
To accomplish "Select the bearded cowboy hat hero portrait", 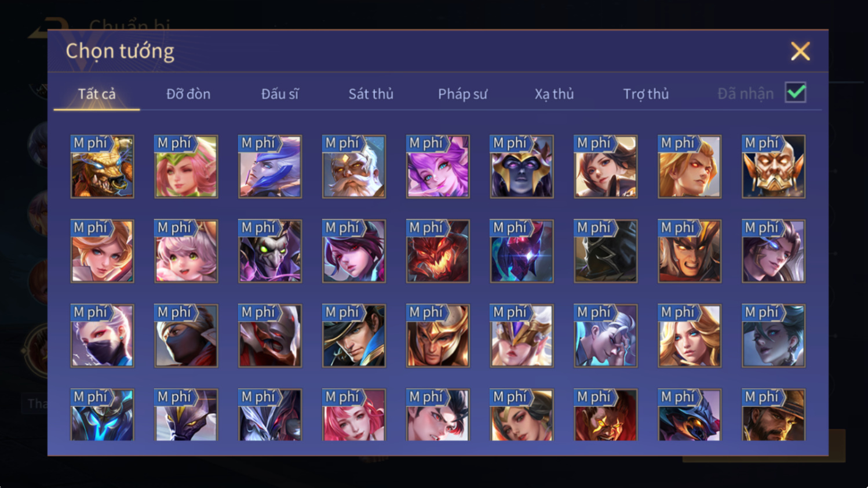I will pyautogui.click(x=774, y=414).
